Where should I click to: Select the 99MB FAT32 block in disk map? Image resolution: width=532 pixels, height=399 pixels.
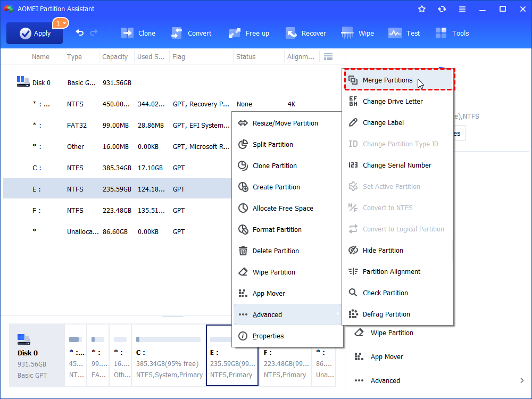point(98,355)
